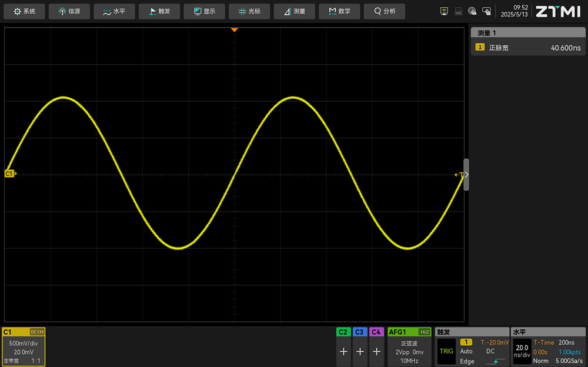
Task: Turn on channel C4 via plus button
Action: point(376,352)
